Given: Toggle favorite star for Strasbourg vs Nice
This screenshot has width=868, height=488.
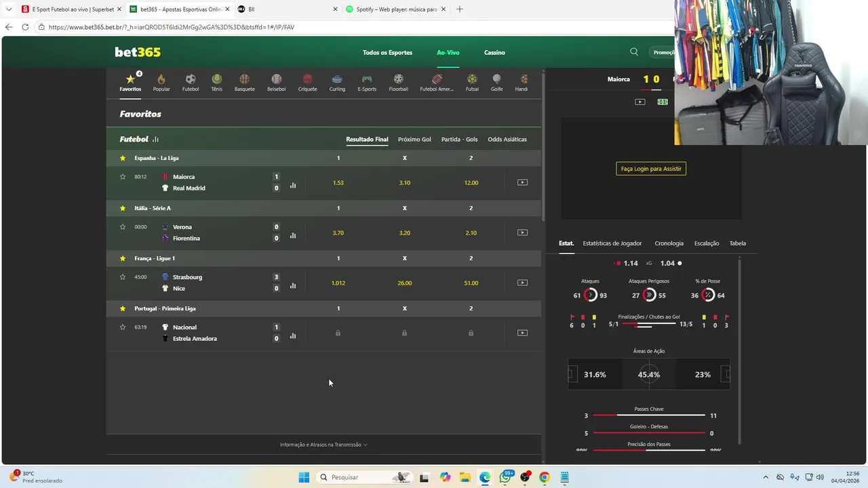Looking at the screenshot, I should tap(123, 277).
